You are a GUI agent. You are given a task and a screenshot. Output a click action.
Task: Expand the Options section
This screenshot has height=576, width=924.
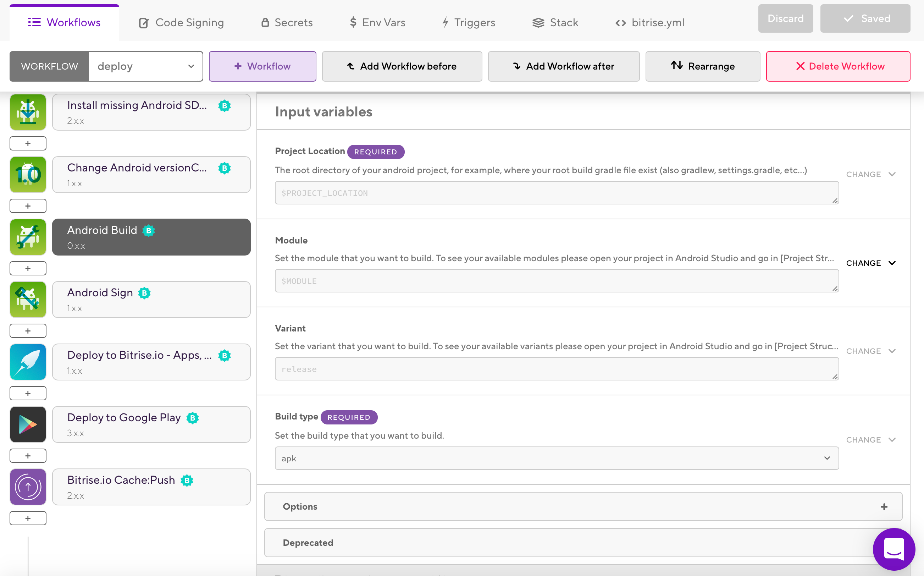pos(583,506)
